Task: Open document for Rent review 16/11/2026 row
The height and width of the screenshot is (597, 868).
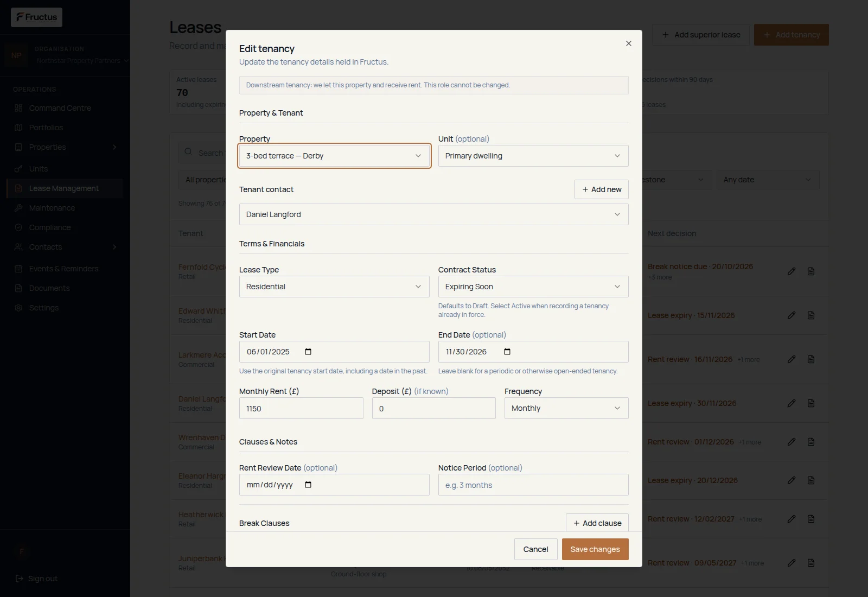Action: click(811, 359)
